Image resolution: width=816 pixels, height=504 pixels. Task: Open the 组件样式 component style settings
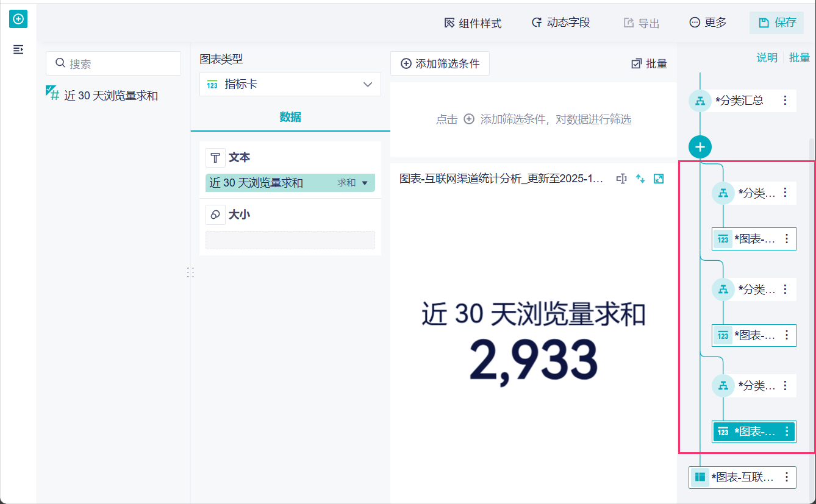[x=473, y=23]
